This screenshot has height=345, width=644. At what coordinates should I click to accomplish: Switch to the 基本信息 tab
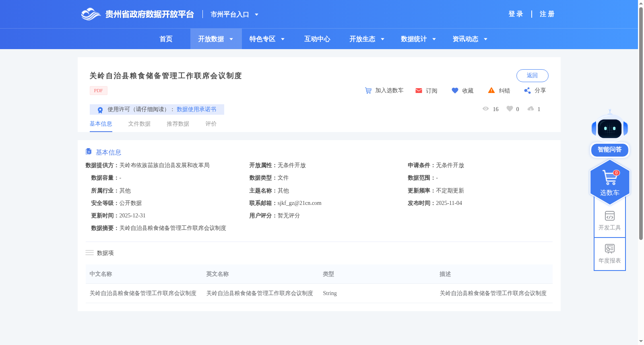[101, 124]
